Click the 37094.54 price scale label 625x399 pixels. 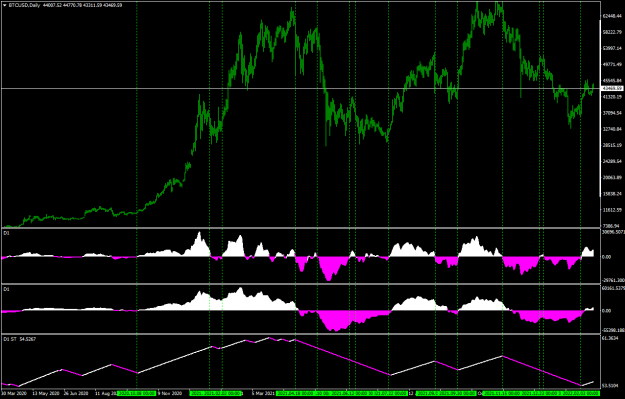coord(613,113)
